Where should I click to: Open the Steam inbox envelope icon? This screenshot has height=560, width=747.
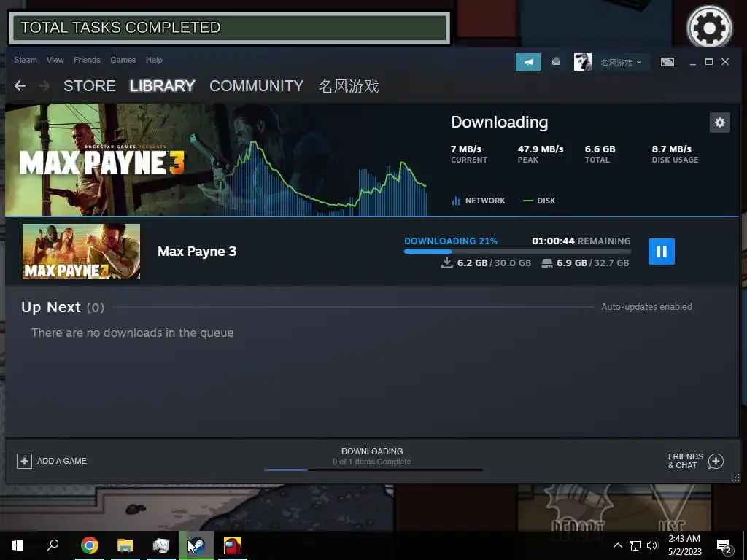tap(556, 61)
